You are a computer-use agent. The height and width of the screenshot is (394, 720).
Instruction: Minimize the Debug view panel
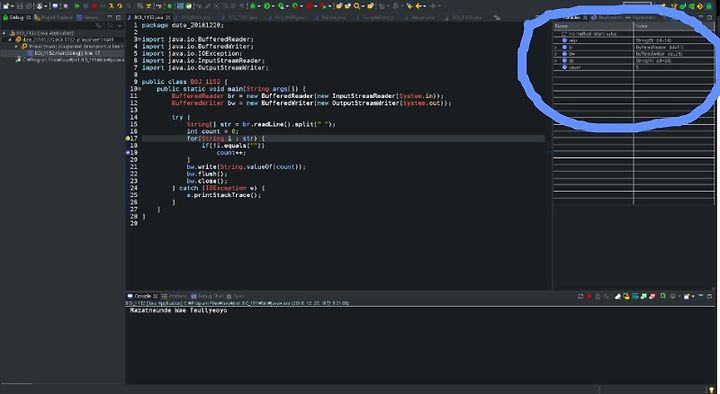(x=110, y=17)
